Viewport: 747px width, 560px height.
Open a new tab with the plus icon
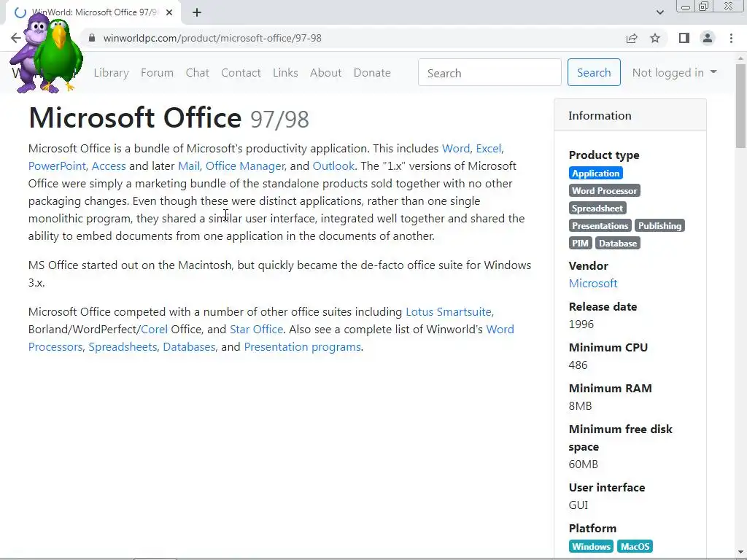tap(197, 12)
